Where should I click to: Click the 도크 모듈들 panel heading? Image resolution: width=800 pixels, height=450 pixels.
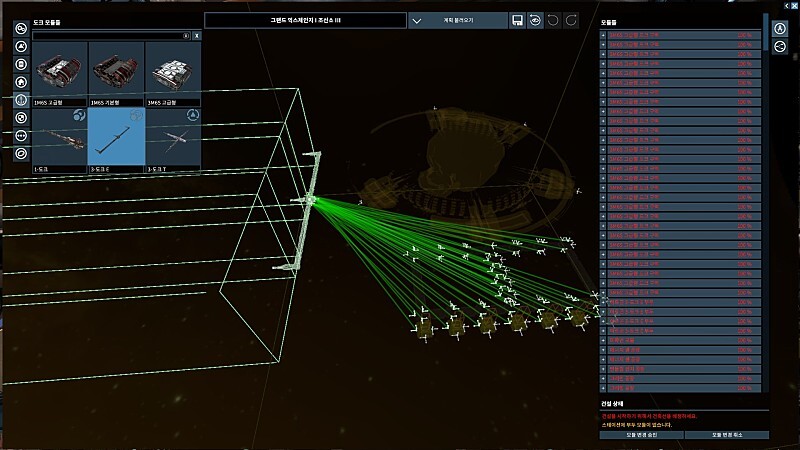pyautogui.click(x=47, y=22)
